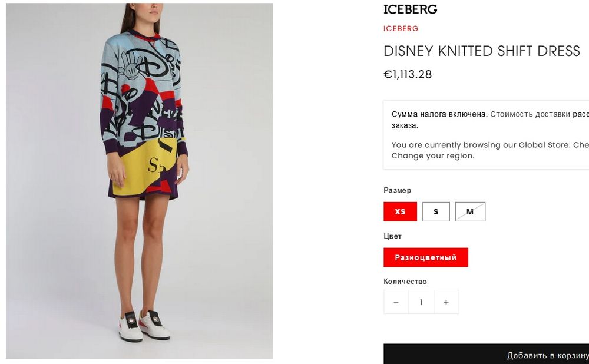Screen dimensions: 589x364
Task: Click the Disney Knitted Shift Dress title
Action: pyautogui.click(x=482, y=51)
